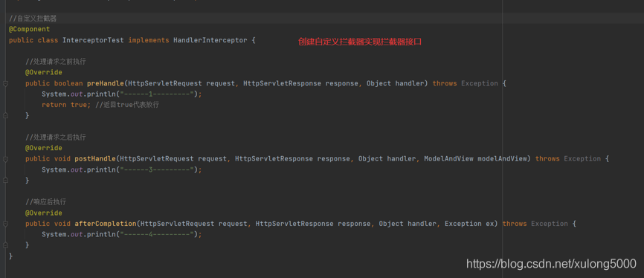
Task: Click the HandlerInterceptor interface name
Action: pyautogui.click(x=210, y=40)
